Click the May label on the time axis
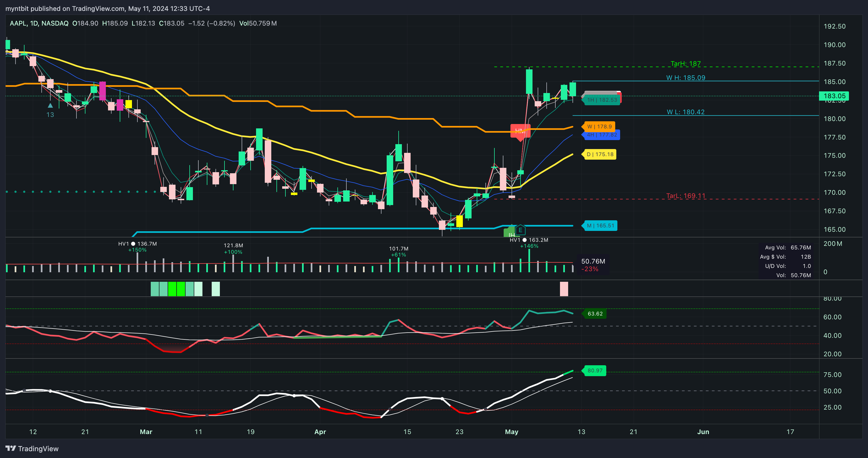868x458 pixels. 512,432
